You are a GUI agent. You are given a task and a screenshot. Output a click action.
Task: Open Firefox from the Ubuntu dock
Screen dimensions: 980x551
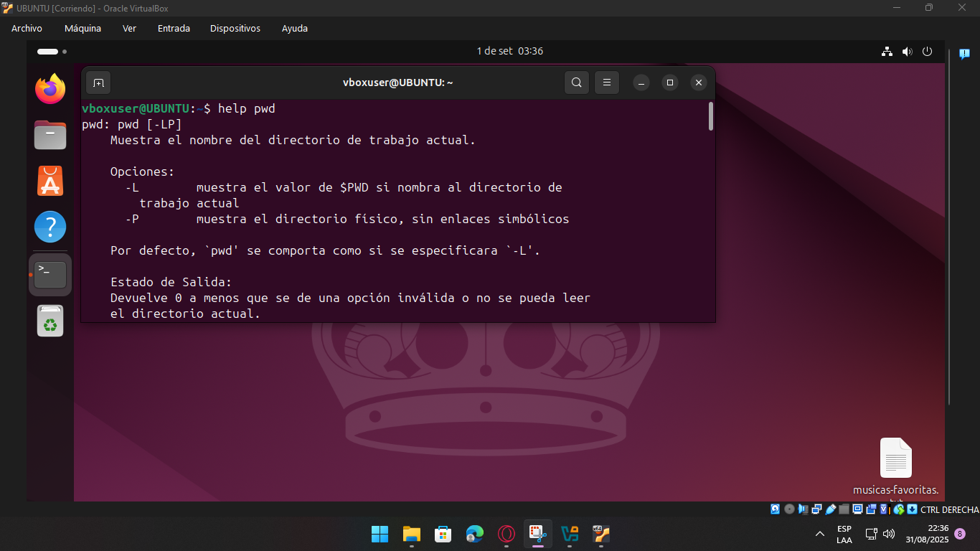[x=50, y=89]
